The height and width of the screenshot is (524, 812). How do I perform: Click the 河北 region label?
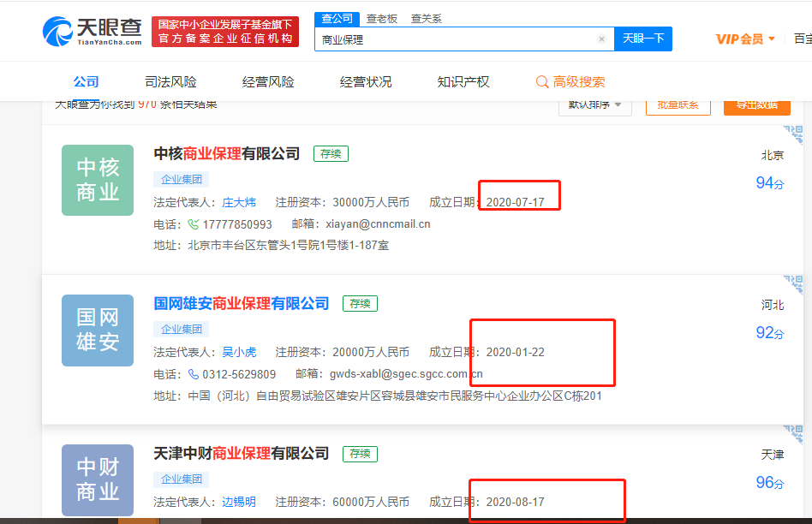tap(772, 305)
